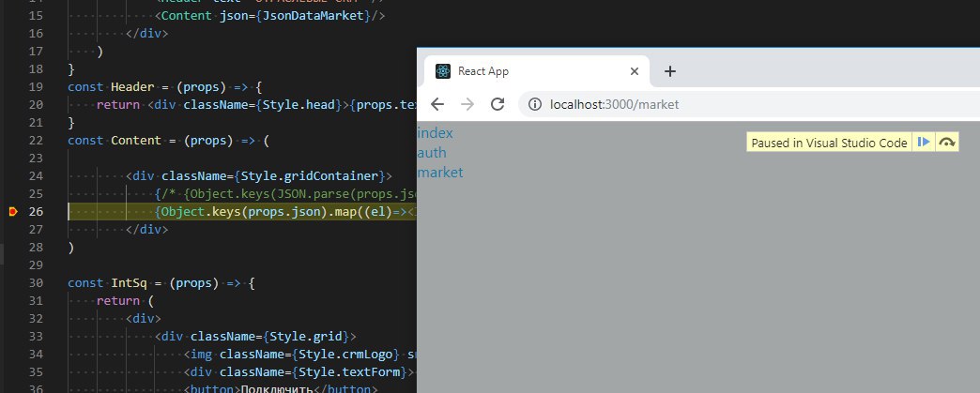Screen dimensions: 980x393
Task: Open the index link
Action: [435, 133]
